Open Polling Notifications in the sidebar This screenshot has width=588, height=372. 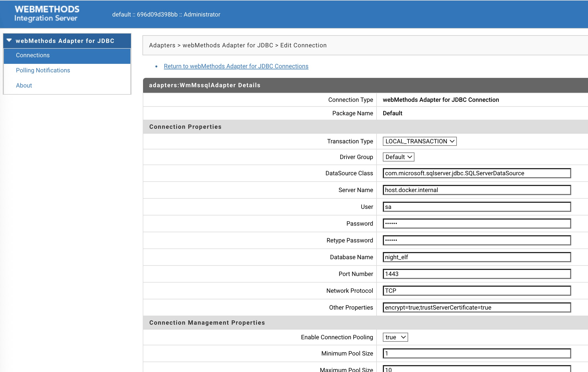click(43, 70)
